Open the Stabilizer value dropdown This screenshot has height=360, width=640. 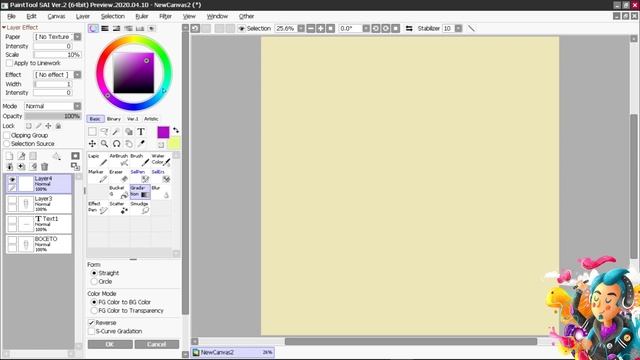pyautogui.click(x=458, y=28)
